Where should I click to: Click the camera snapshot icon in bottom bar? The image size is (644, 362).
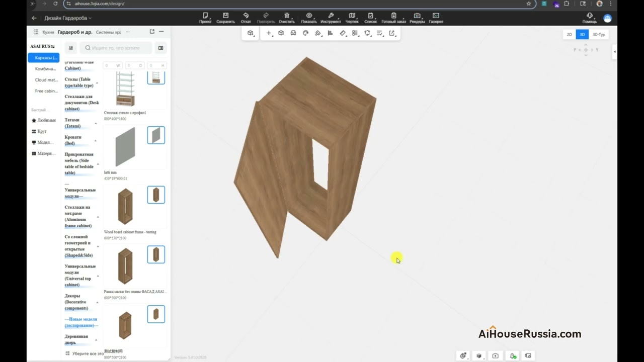click(495, 355)
